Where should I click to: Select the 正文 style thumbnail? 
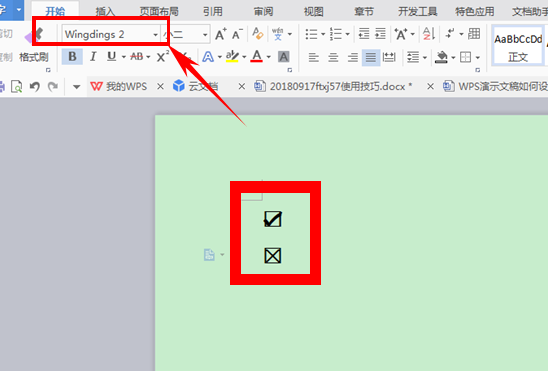point(518,46)
